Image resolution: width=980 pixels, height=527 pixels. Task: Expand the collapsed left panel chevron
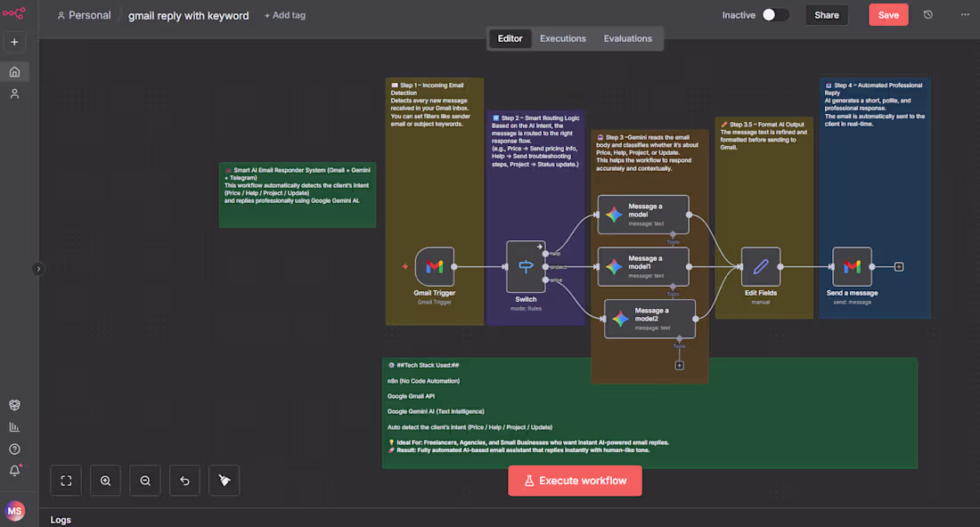click(x=38, y=268)
